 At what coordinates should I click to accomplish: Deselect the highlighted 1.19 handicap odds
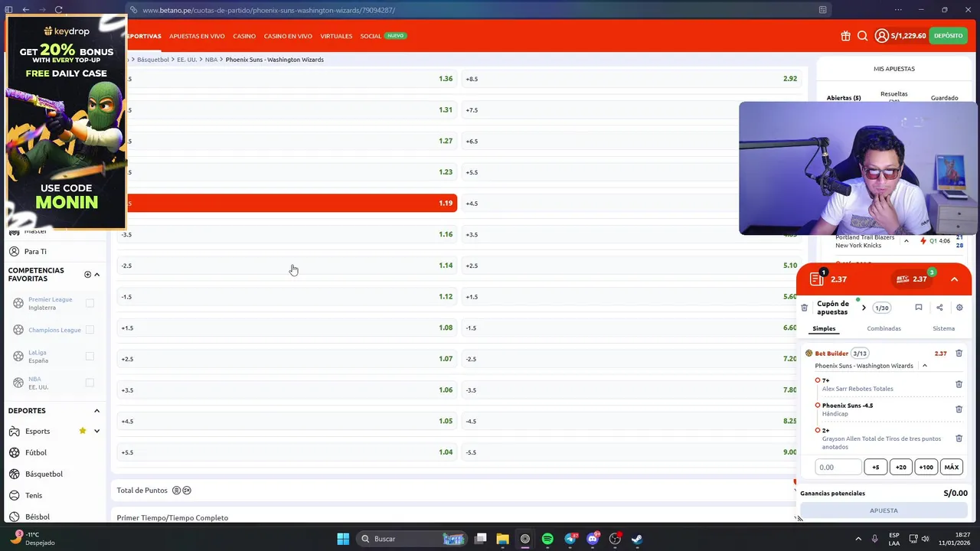point(287,203)
